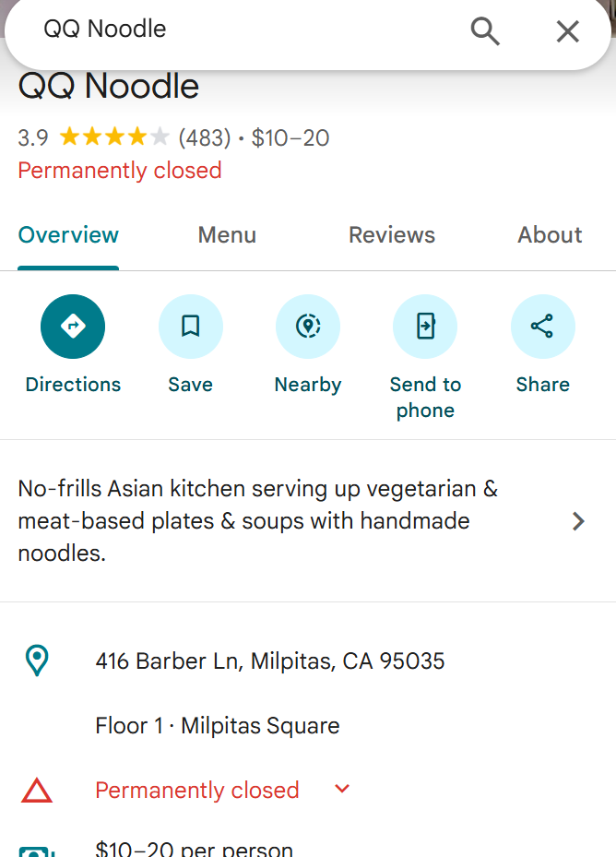
Task: Go to the Overview tab
Action: pos(68,235)
